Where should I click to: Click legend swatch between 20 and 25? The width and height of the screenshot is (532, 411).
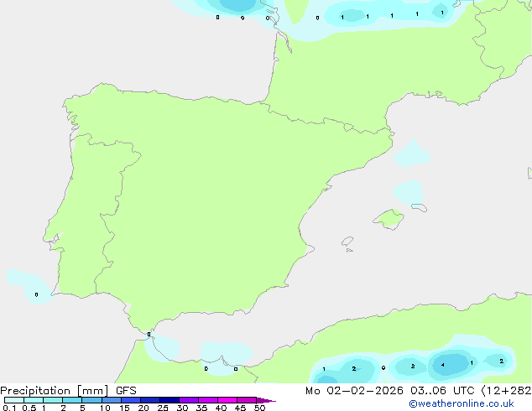point(150,400)
